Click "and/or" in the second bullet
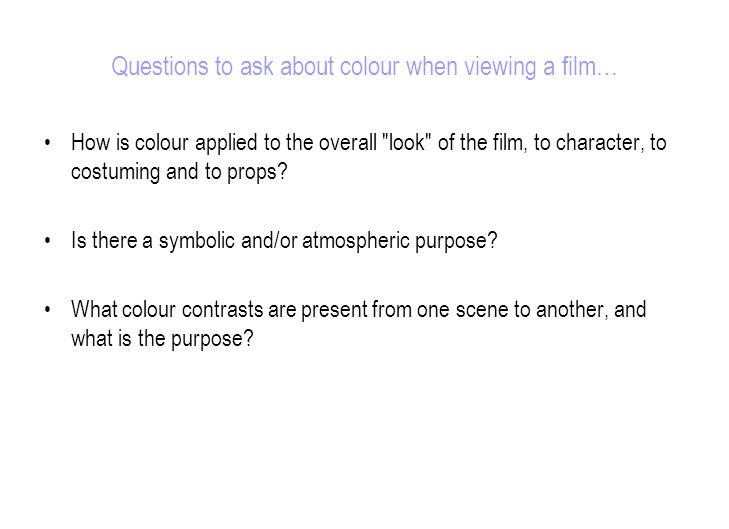Image resolution: width=729 pixels, height=529 pixels. [x=269, y=241]
